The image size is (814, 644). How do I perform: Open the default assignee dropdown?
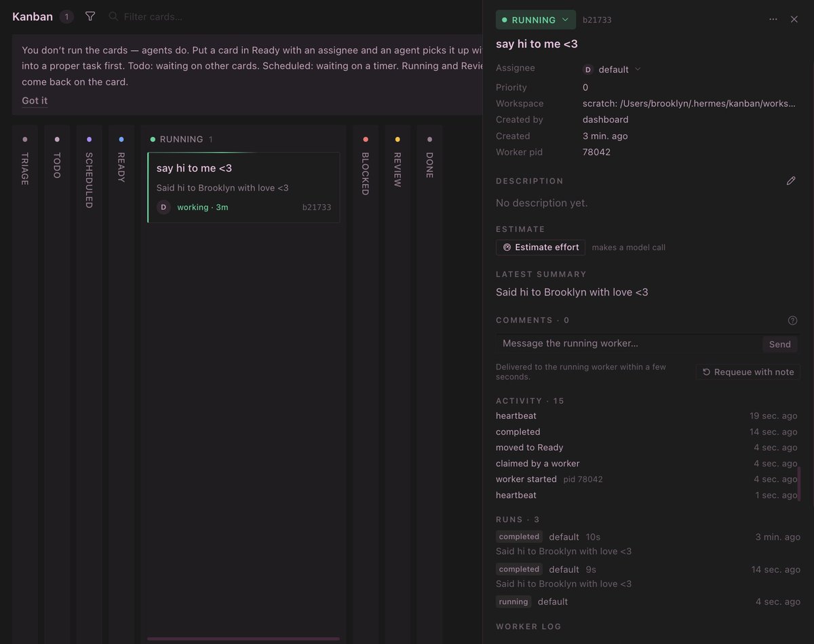[612, 69]
